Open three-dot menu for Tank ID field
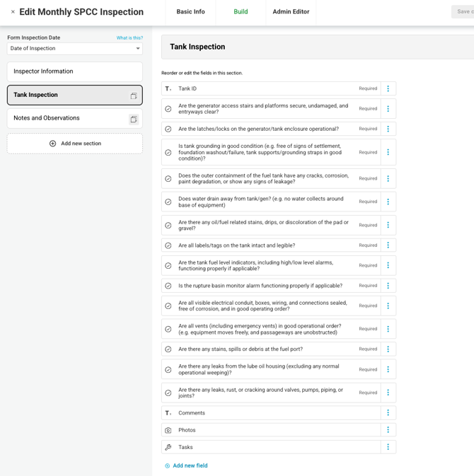474x476 pixels. [x=388, y=89]
